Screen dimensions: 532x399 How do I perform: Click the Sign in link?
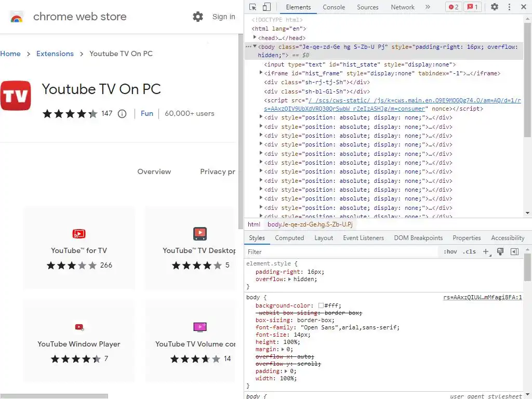click(x=223, y=17)
